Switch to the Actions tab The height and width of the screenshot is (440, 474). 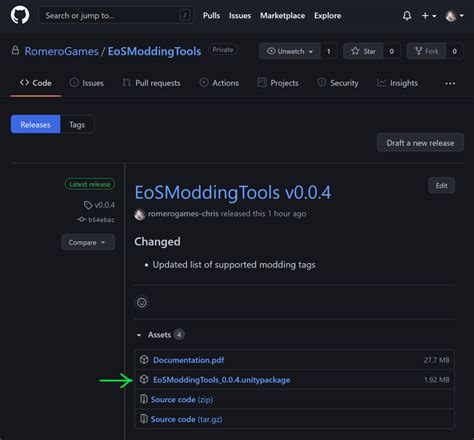(x=219, y=83)
